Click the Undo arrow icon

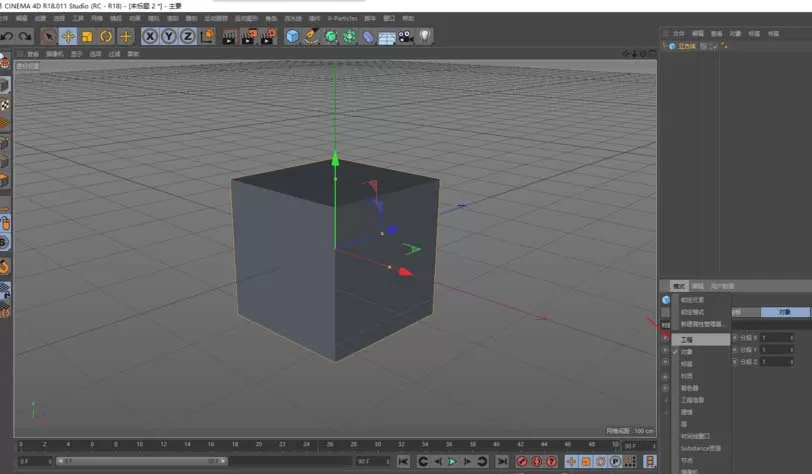(x=7, y=36)
